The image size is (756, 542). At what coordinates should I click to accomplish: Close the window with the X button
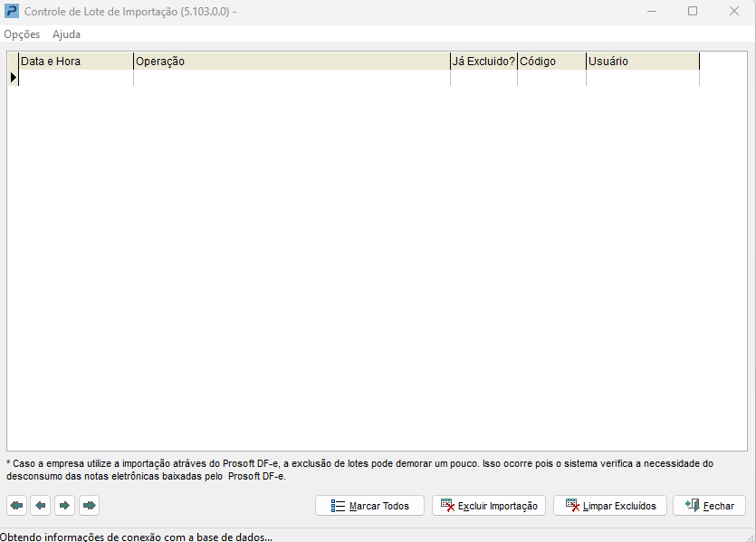(734, 11)
